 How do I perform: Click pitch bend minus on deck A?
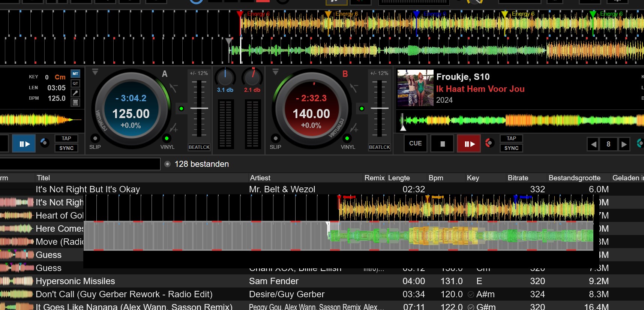pos(173,88)
